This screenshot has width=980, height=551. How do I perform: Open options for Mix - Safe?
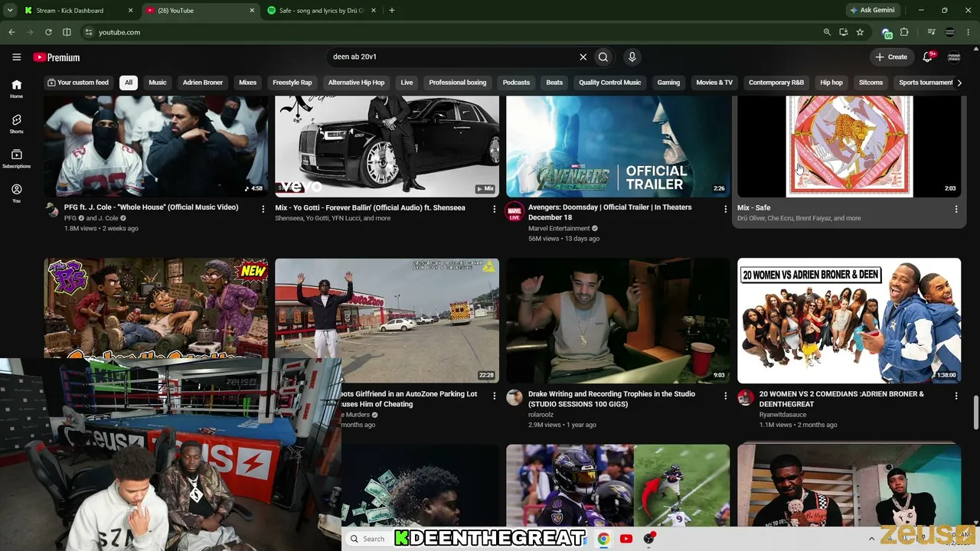pos(956,209)
